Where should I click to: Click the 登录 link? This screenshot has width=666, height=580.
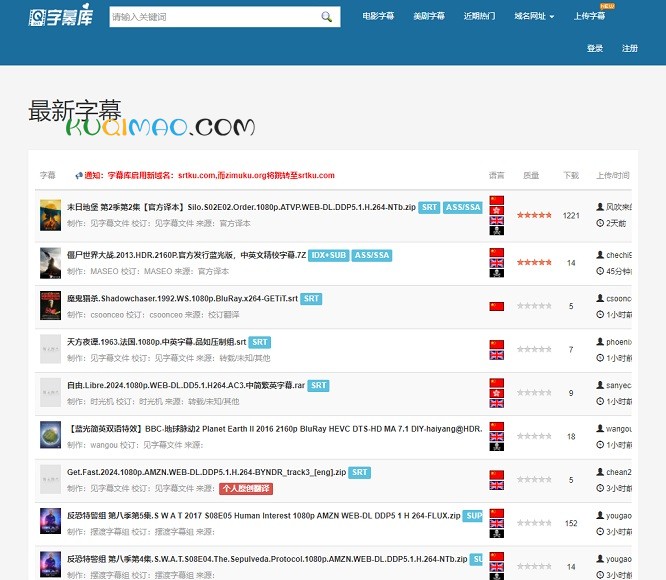[595, 48]
